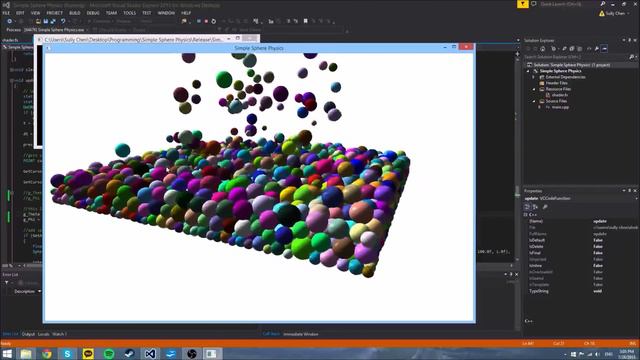Click the yellow notifications filter flag
Screen dimensions: 640x360
523,4
